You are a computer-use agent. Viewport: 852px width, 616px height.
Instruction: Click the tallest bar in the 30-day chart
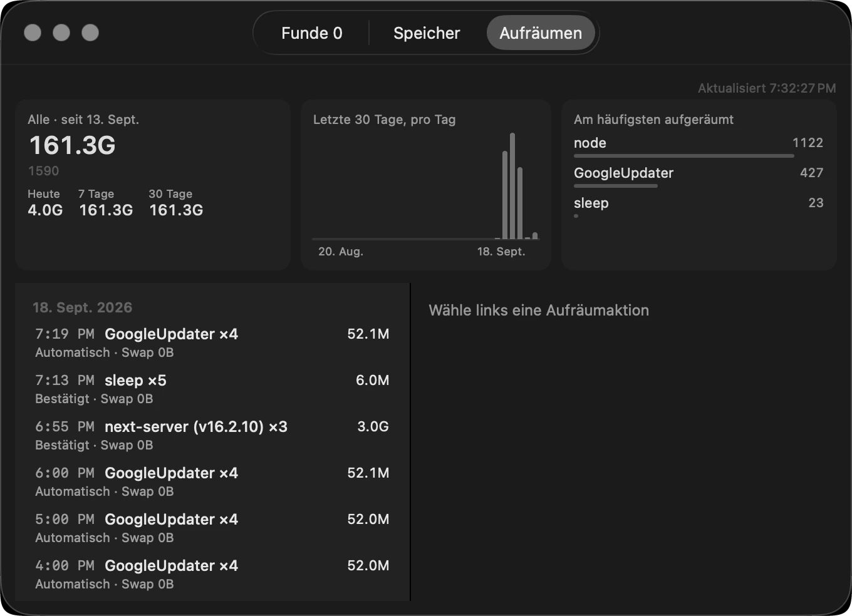point(512,186)
